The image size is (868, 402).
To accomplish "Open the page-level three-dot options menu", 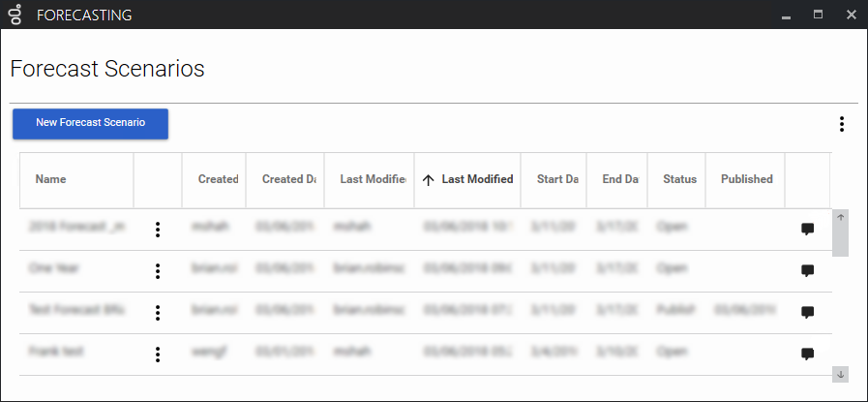I will (x=842, y=124).
